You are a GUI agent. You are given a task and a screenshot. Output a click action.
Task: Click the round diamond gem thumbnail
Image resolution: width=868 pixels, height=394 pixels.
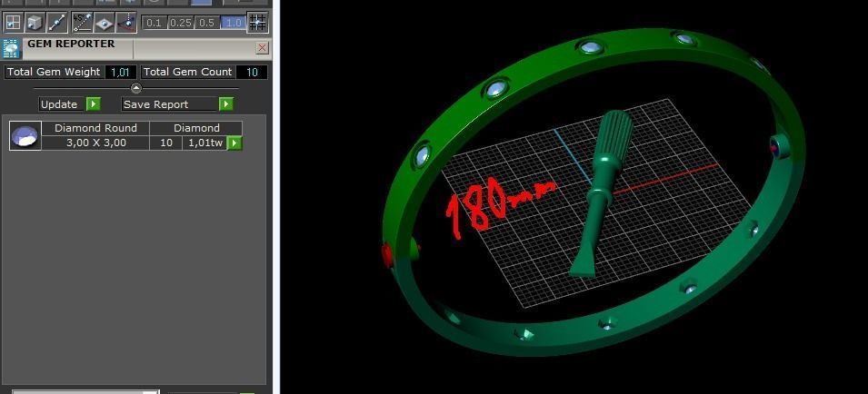point(25,135)
